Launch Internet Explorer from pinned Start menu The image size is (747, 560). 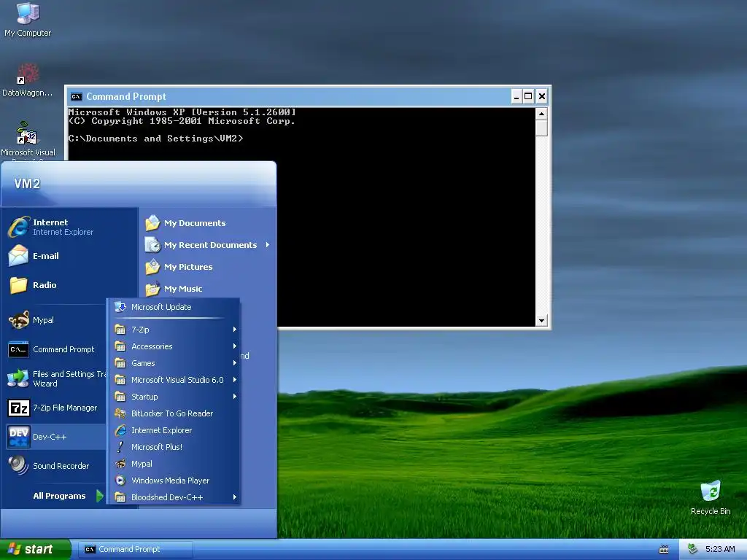[71, 227]
